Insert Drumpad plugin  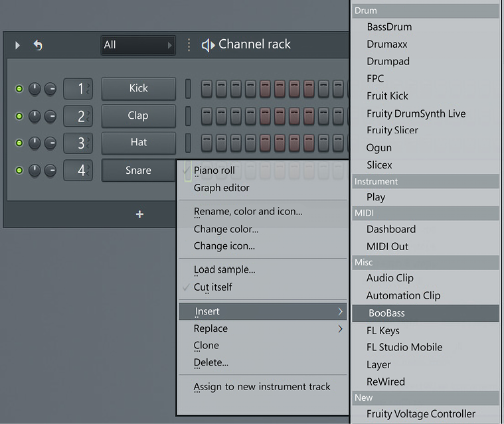pyautogui.click(x=426, y=61)
